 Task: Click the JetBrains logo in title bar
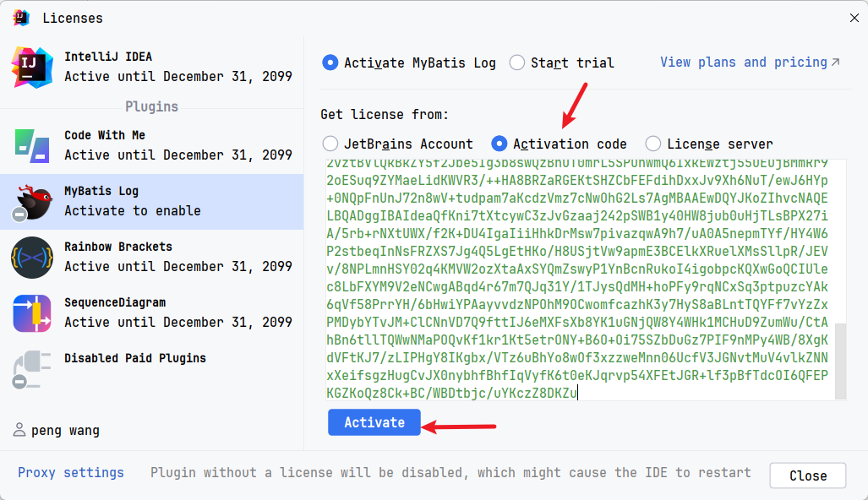21,18
